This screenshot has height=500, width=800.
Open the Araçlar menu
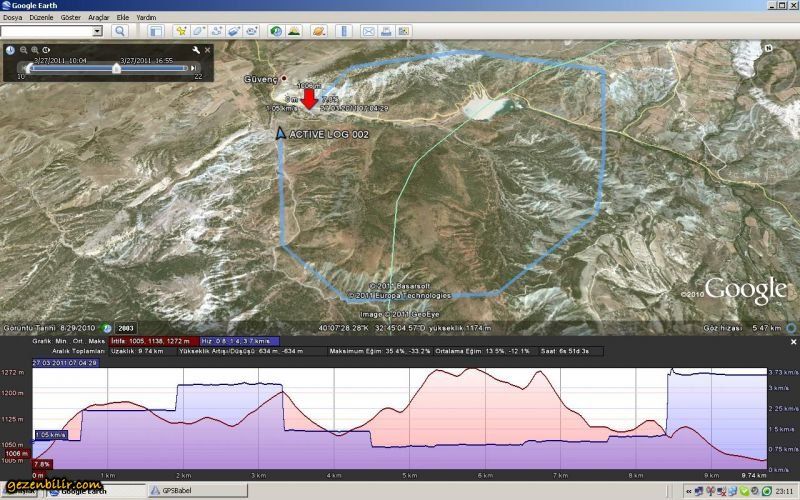99,17
